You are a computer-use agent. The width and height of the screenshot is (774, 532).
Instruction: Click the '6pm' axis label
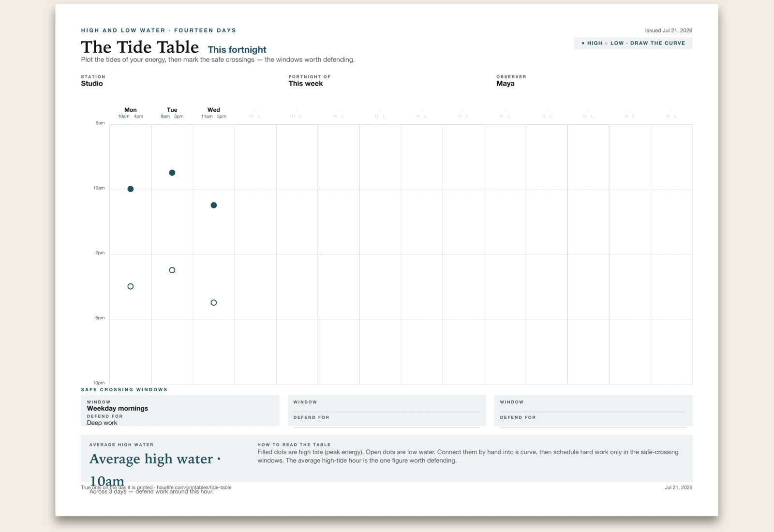(100, 318)
